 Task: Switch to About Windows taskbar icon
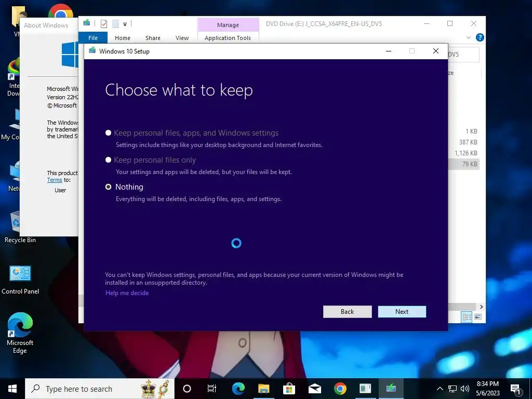[x=365, y=389]
